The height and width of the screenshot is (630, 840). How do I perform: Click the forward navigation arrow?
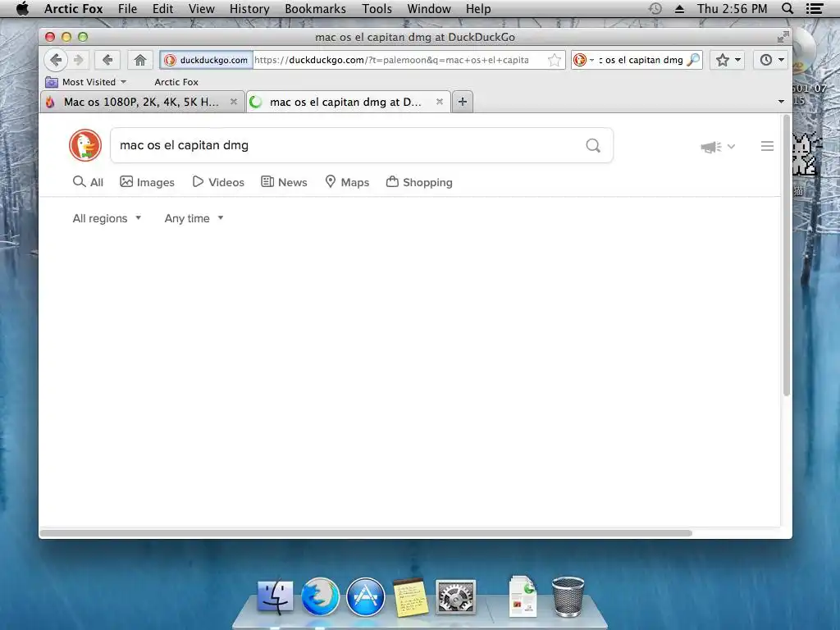79,60
